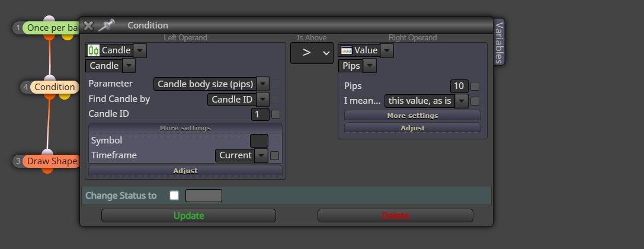This screenshot has height=249, width=644.
Task: Open the Candle body size parameter dropdown
Action: click(263, 84)
